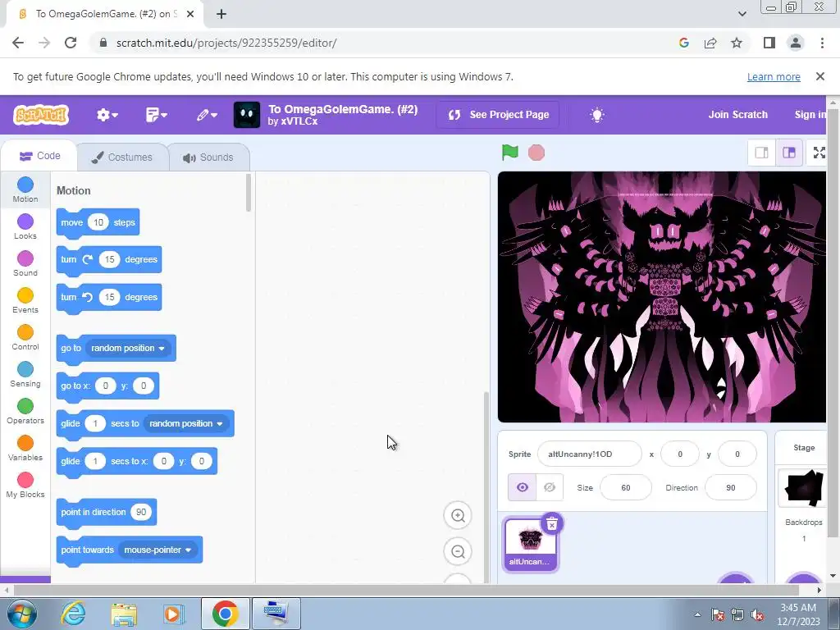Enter full screen stage mode

(x=819, y=153)
